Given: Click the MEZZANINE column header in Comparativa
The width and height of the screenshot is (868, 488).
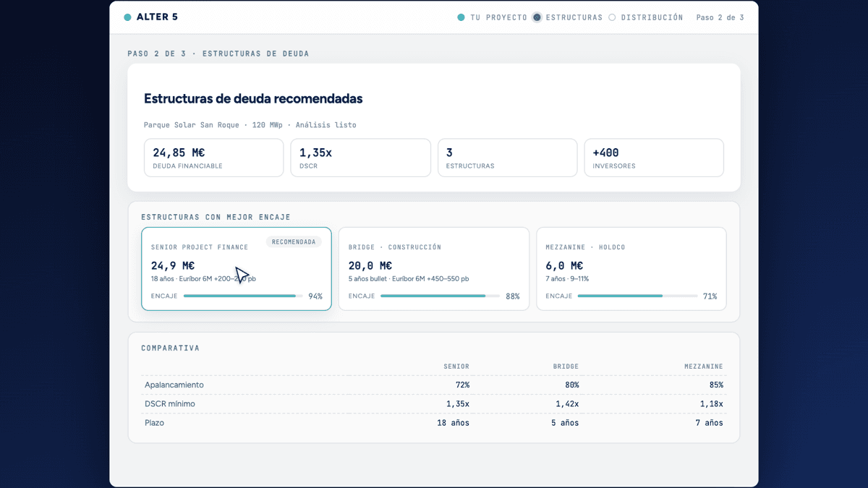Looking at the screenshot, I should click(x=704, y=367).
